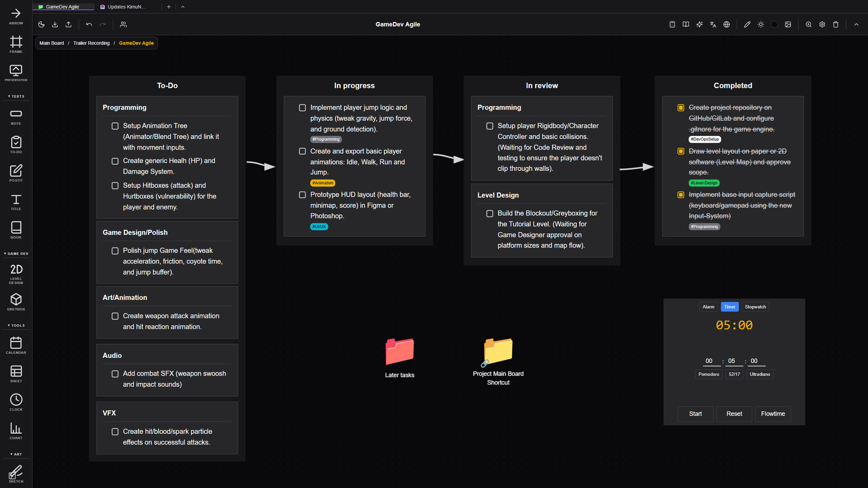Click the download/import icon in top toolbar
The width and height of the screenshot is (868, 488).
tap(55, 24)
